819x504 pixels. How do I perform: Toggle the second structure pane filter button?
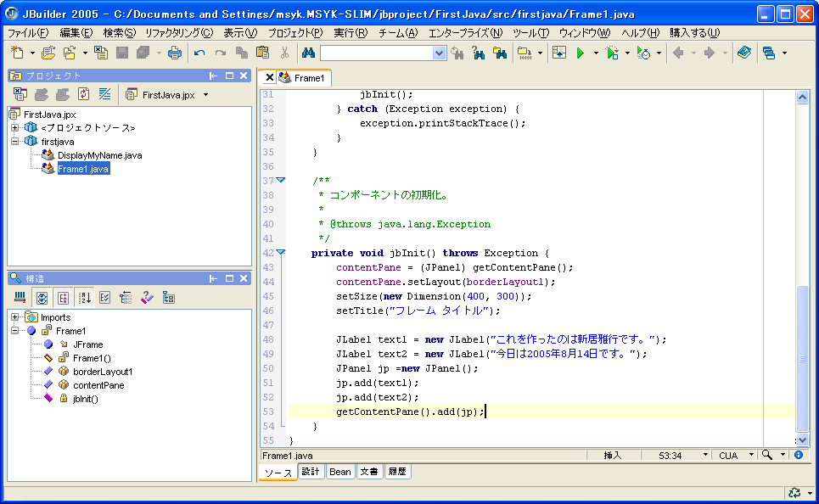coord(42,298)
